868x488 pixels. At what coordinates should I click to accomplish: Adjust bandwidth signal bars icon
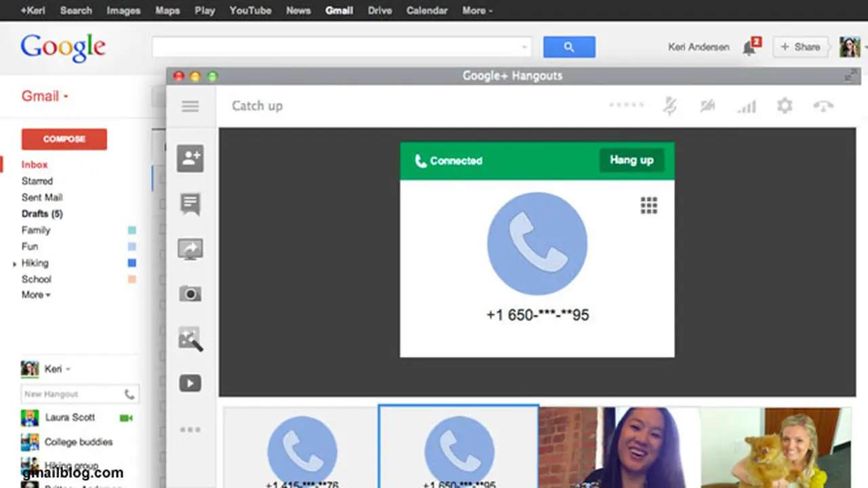tap(747, 106)
